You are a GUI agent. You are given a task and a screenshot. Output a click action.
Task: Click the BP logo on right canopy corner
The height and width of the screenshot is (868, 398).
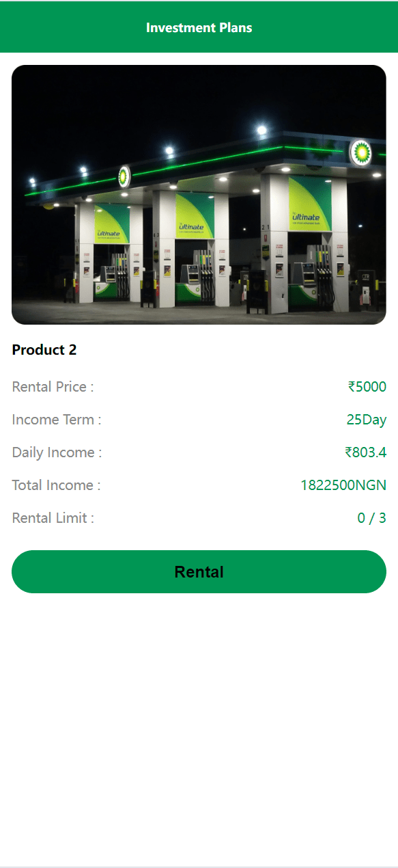[360, 152]
